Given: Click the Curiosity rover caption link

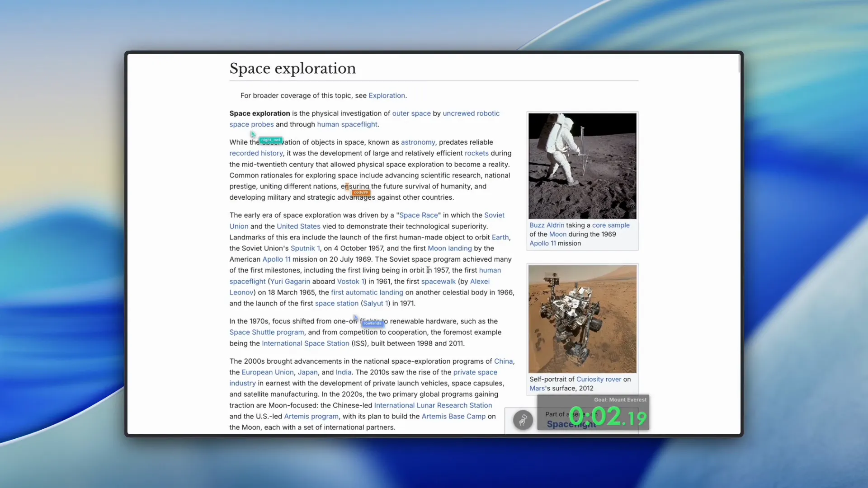Looking at the screenshot, I should click(599, 379).
